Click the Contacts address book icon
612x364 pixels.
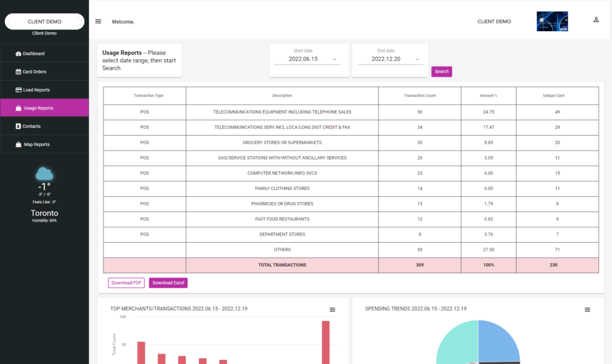(x=18, y=126)
